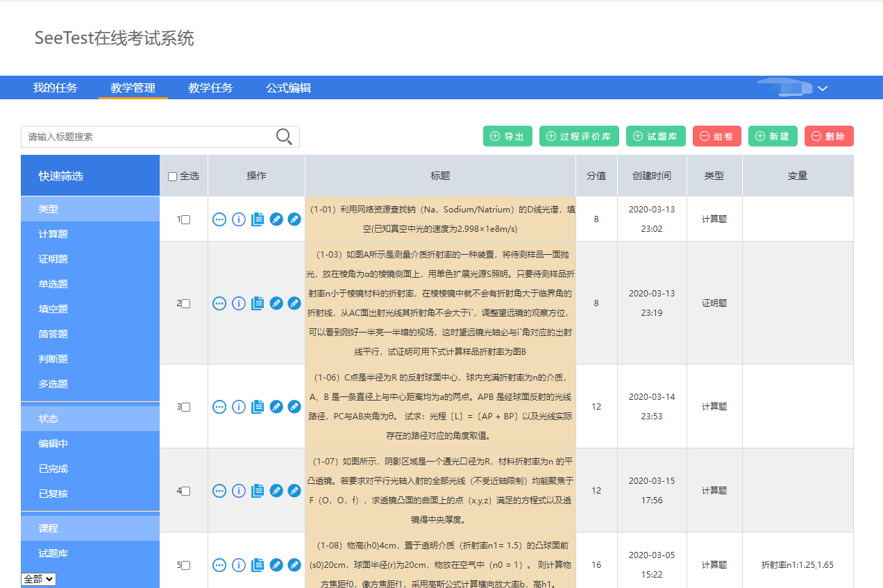The image size is (883, 588).
Task: Click the right pencil icon in row (1-03)
Action: click(x=294, y=303)
